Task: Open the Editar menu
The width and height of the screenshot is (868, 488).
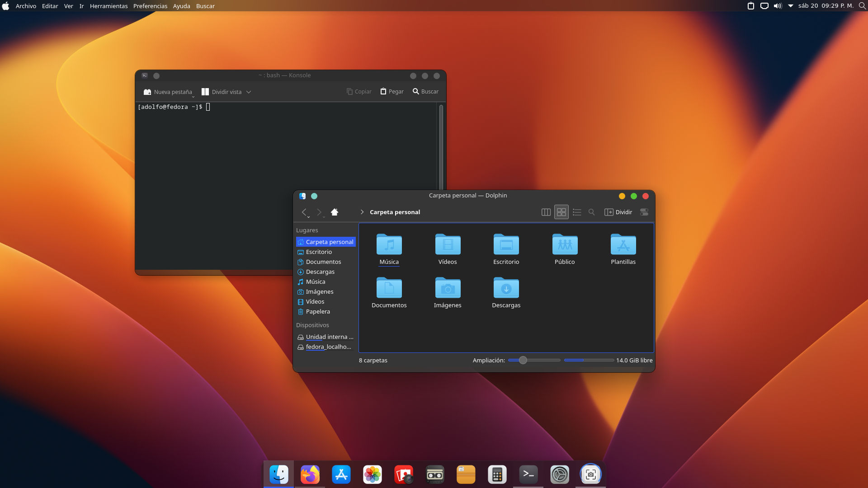Action: [50, 6]
